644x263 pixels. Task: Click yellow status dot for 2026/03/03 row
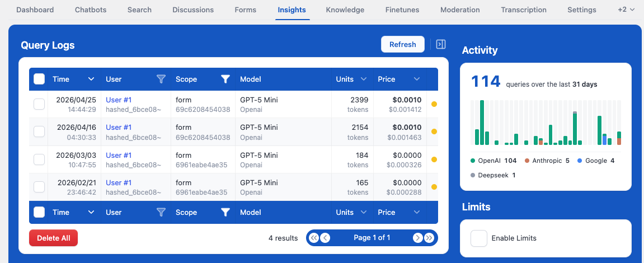click(x=434, y=159)
